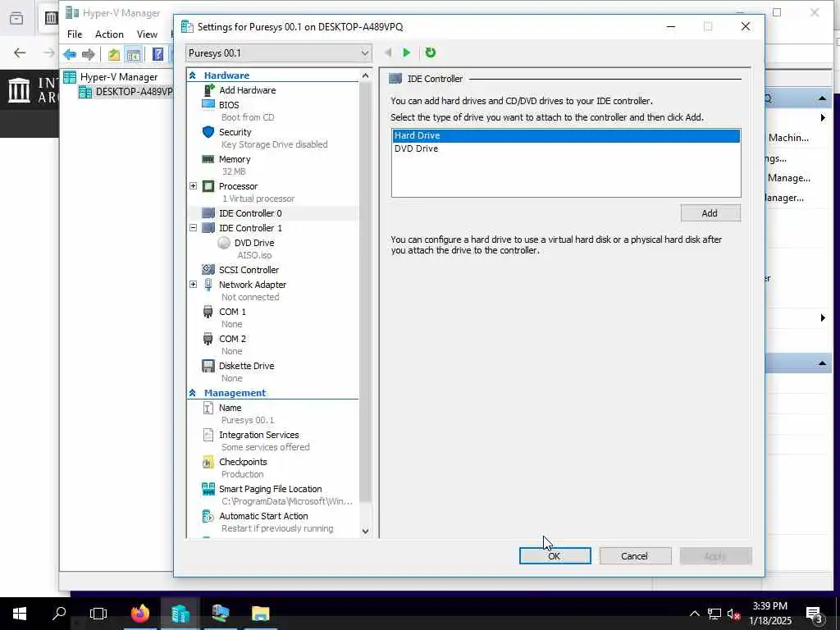Collapse the top Actions pane section
This screenshot has height=630, width=840.
click(x=822, y=98)
